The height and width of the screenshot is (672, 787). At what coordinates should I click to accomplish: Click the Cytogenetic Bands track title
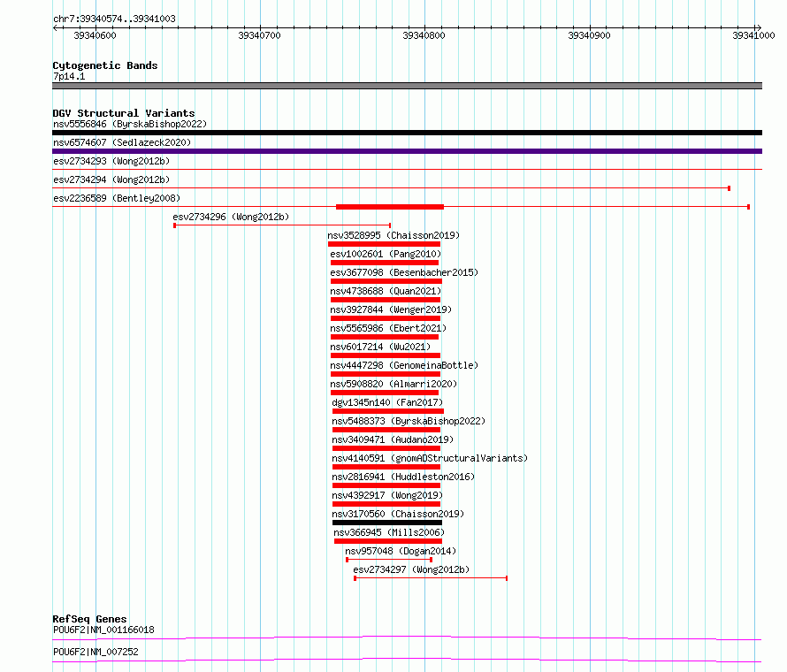tap(105, 65)
